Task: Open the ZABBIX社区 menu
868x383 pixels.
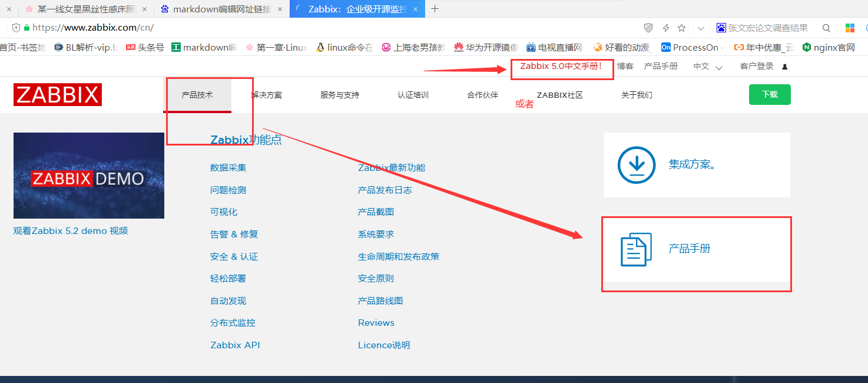Action: tap(559, 95)
